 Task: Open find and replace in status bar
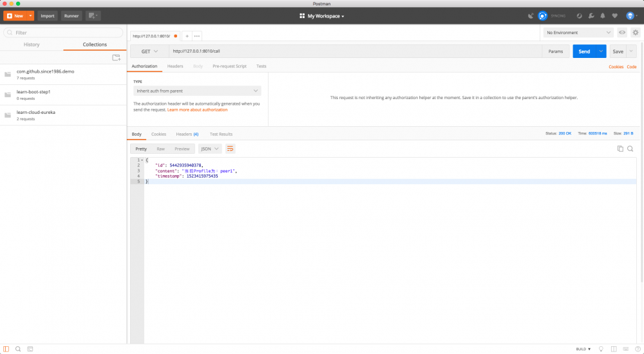[18, 349]
